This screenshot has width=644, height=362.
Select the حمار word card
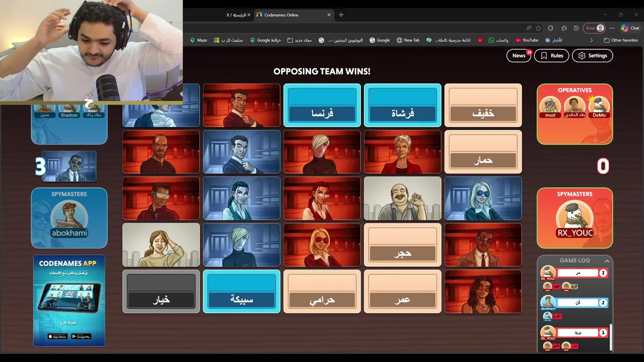(483, 152)
